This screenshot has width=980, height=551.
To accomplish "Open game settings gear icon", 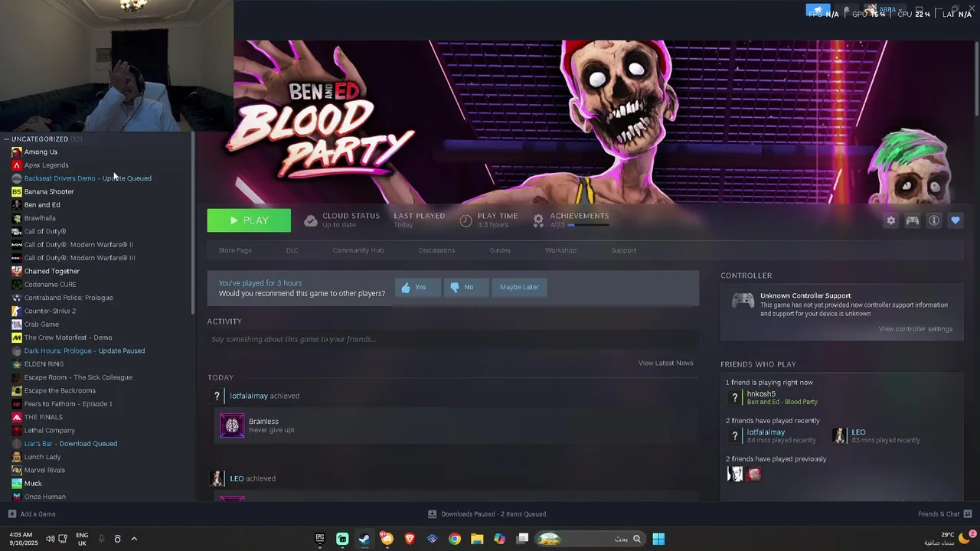I will (890, 220).
